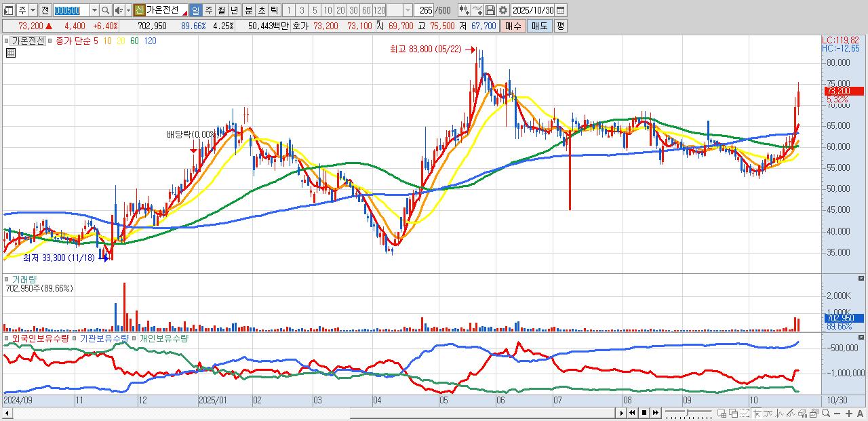Image resolution: width=868 pixels, height=421 pixels.
Task: Click the dotted chart compare icon
Action: click(745, 413)
